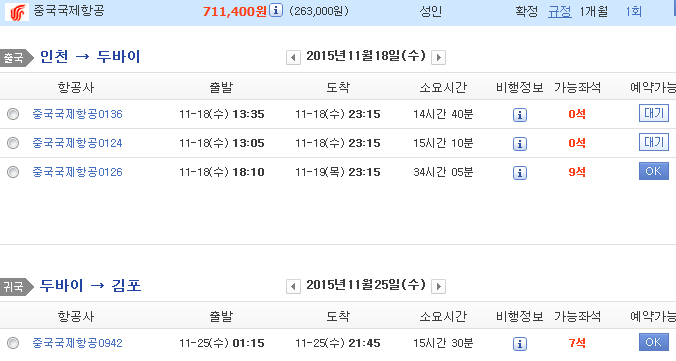676x361 pixels.
Task: Click OK button for return flight 0942
Action: click(654, 342)
